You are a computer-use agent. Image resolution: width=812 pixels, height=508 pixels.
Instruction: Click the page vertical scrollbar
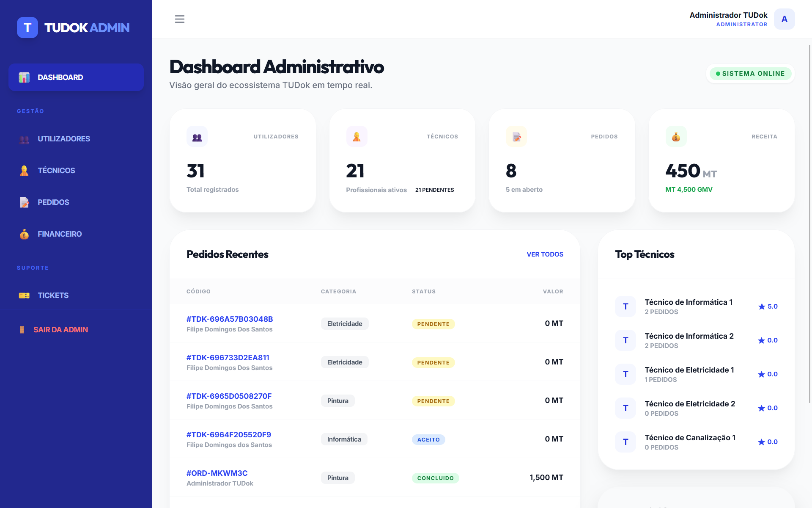[x=809, y=224]
